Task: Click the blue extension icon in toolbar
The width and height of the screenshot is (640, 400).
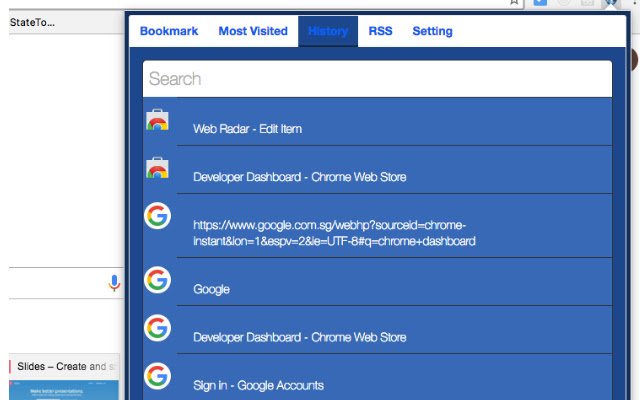Action: pyautogui.click(x=541, y=4)
